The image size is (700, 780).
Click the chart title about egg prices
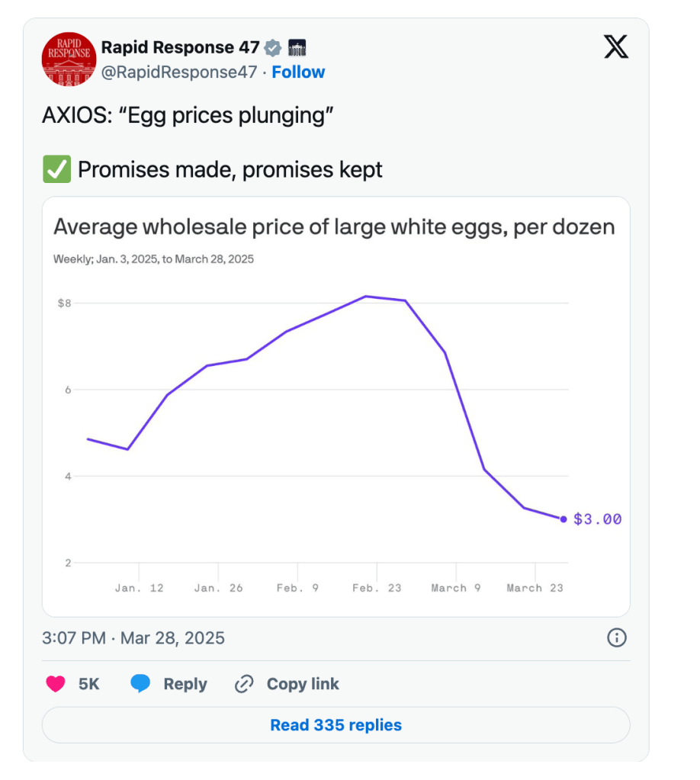[x=334, y=227]
